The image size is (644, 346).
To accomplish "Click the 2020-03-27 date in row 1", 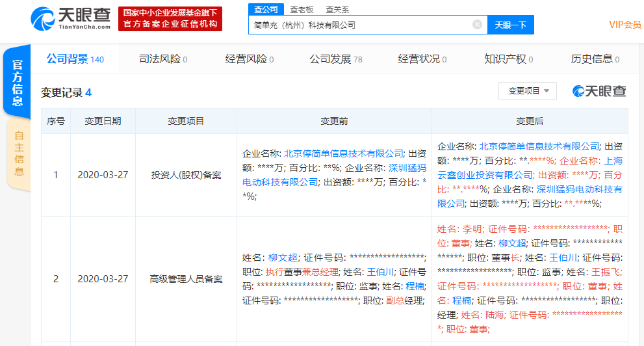I will [x=103, y=175].
